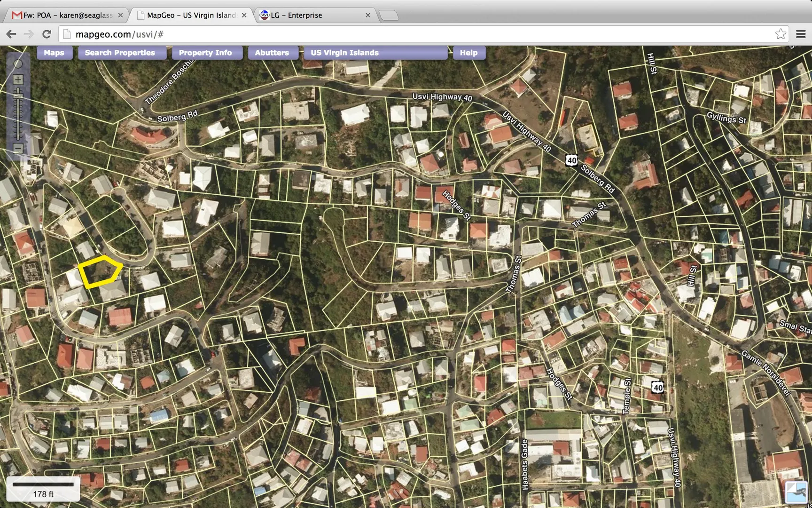Click the Abutters menu button
The height and width of the screenshot is (508, 812).
pos(272,53)
